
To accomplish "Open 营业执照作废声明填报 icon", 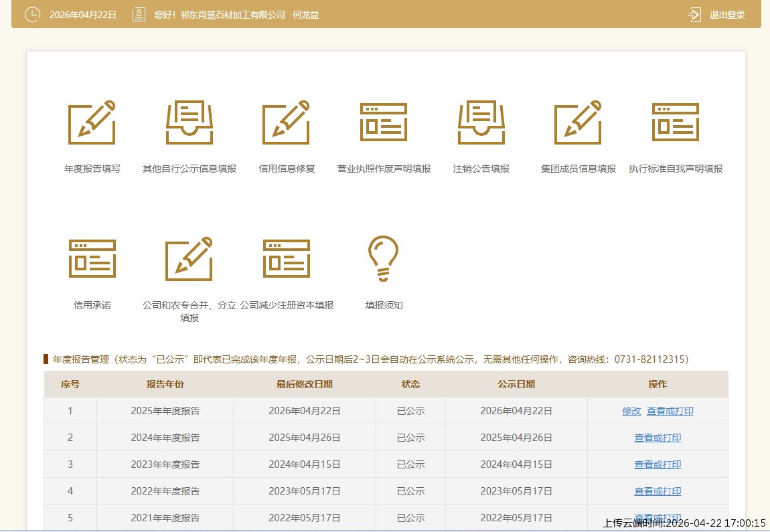I will tap(384, 123).
